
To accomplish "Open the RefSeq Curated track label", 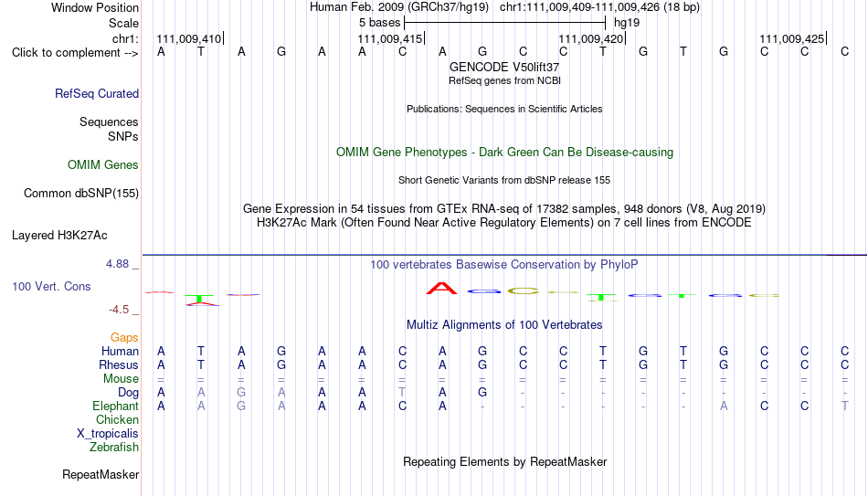I will (97, 93).
